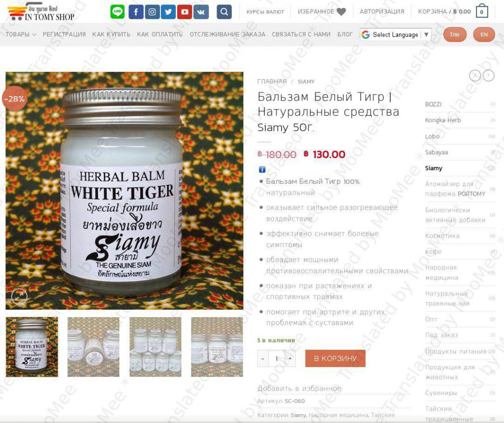Visit the shop's Facebook page icon

[x=136, y=12]
